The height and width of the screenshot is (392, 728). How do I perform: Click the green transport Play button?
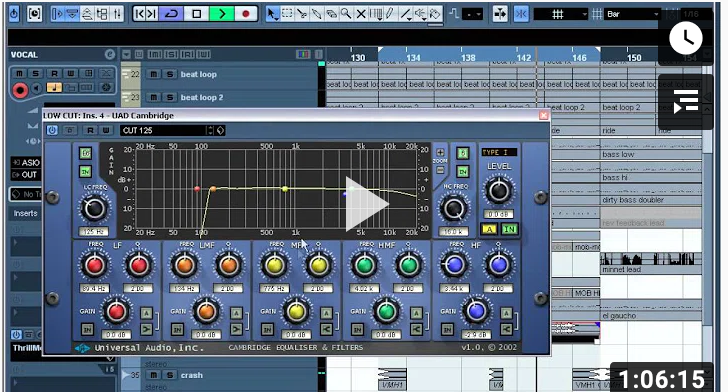click(222, 14)
